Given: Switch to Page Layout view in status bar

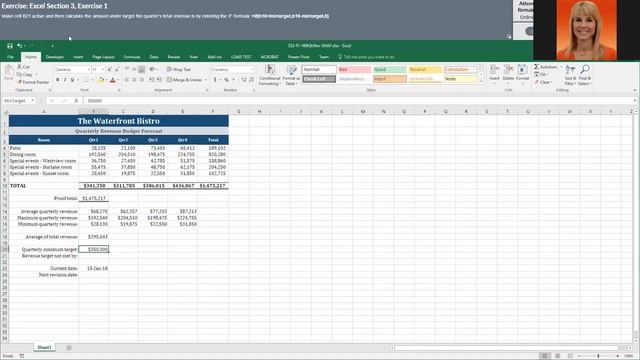Looking at the screenshot, I should 557,356.
